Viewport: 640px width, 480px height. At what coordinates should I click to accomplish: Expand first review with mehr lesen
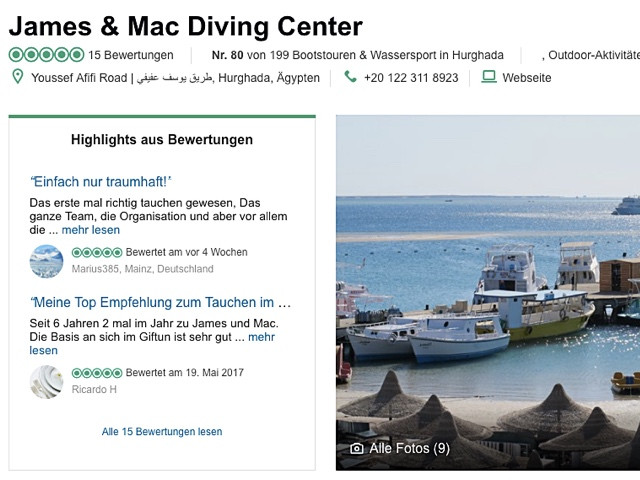click(x=91, y=230)
